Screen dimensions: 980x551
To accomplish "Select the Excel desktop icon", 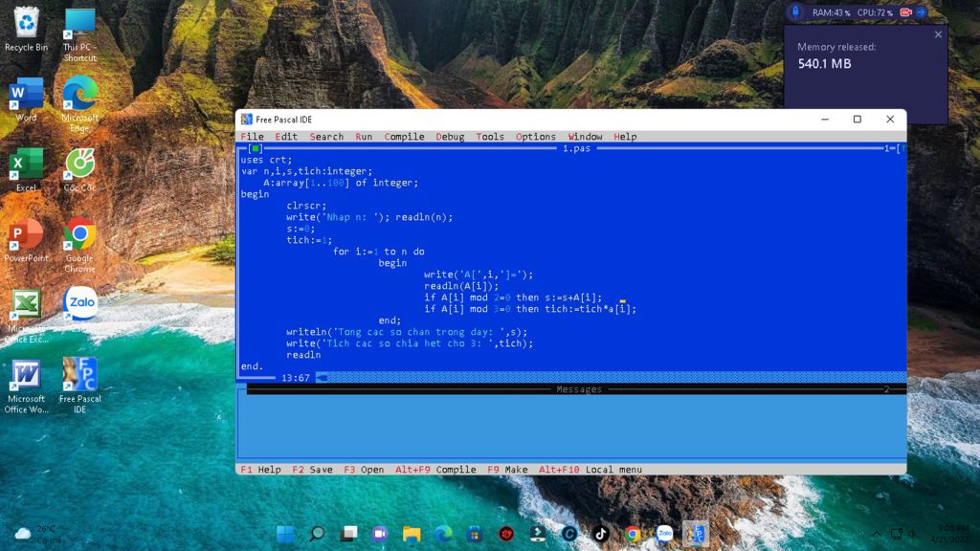I will 26,170.
